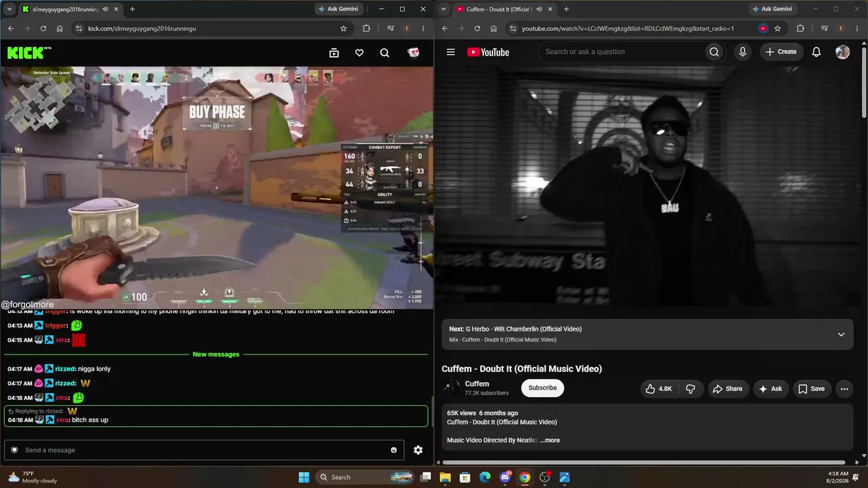Image resolution: width=868 pixels, height=488 pixels.
Task: Expand tab search in YouTube browser window
Action: (x=442, y=9)
